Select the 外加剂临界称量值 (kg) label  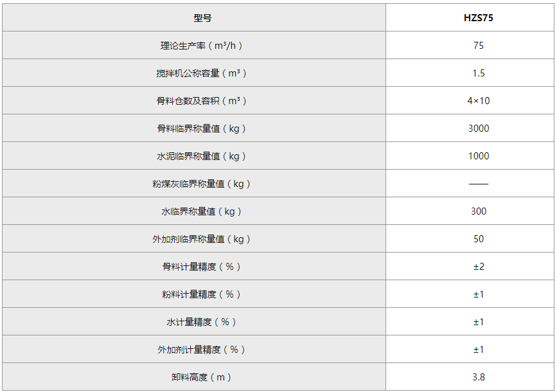[x=202, y=239]
